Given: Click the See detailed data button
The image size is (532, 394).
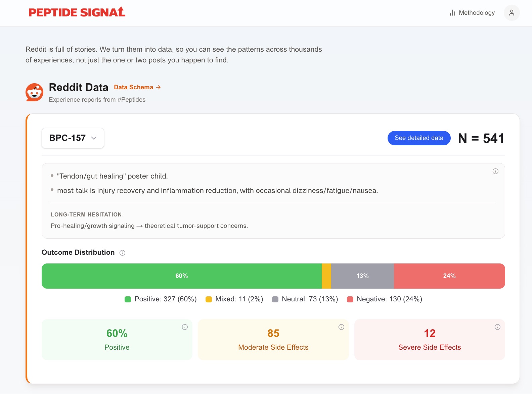Looking at the screenshot, I should coord(419,138).
